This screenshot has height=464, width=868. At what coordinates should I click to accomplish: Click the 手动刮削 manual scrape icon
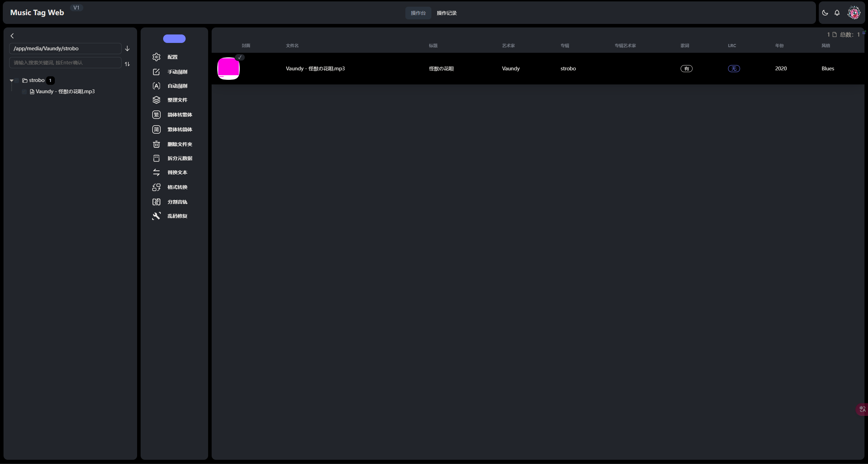point(156,72)
